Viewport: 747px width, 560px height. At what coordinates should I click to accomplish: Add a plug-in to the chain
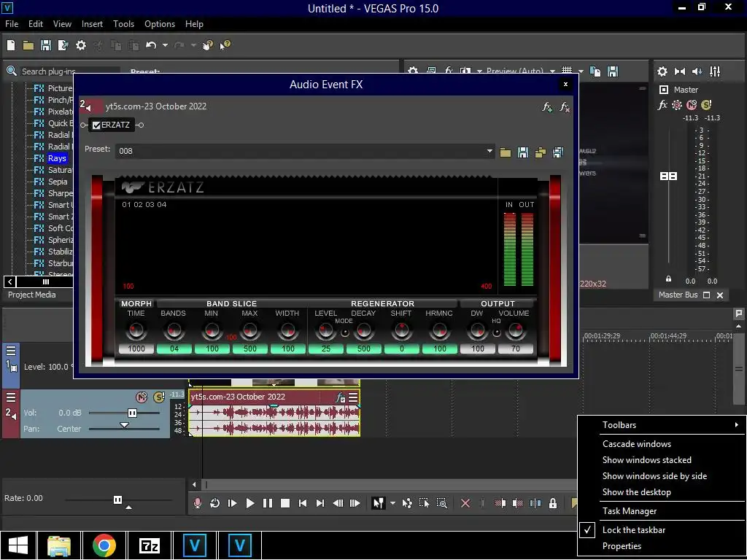pos(547,107)
